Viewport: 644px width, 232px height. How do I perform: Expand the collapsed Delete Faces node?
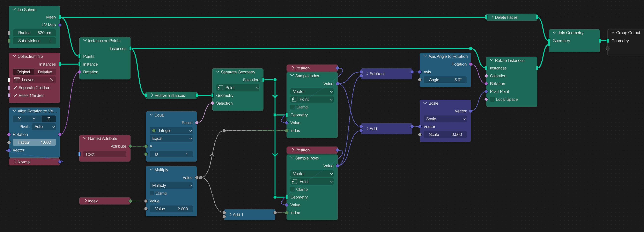point(492,17)
